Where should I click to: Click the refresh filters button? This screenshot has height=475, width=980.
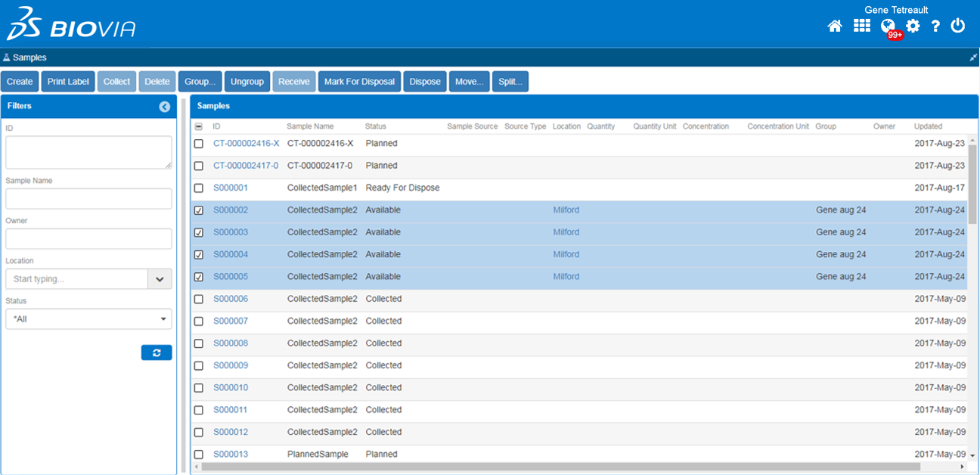157,352
